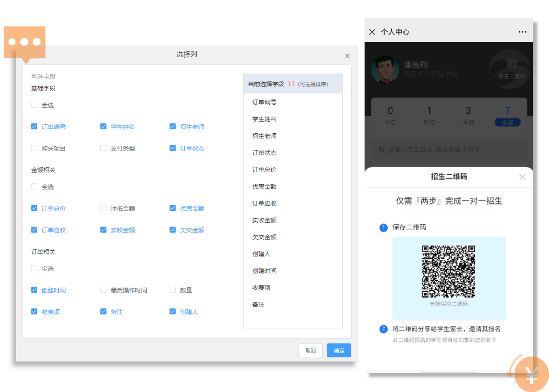
Task: Click the 保存二维码 step label
Action: [x=409, y=227]
